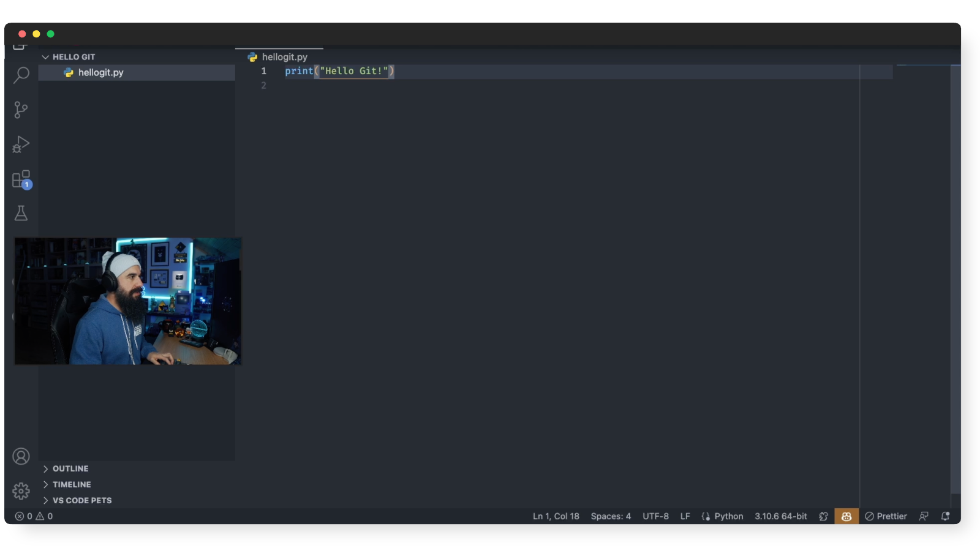Change file encoding UTF-8
The image size is (980, 551).
click(x=655, y=516)
